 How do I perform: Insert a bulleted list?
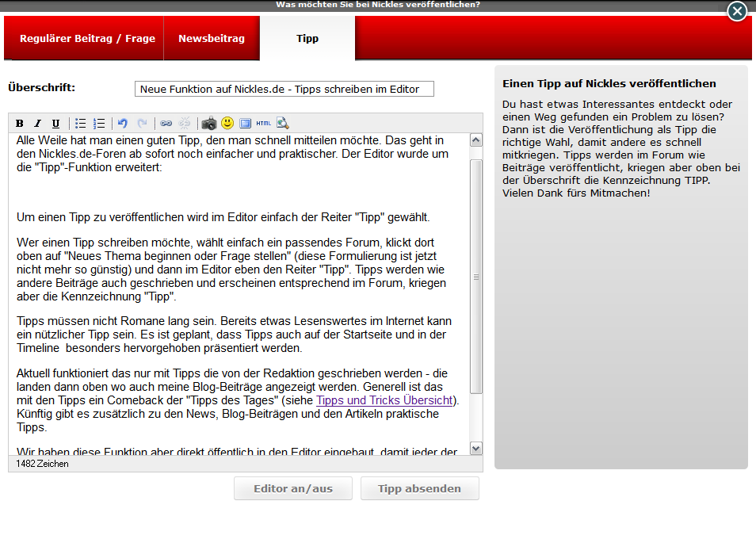point(81,124)
